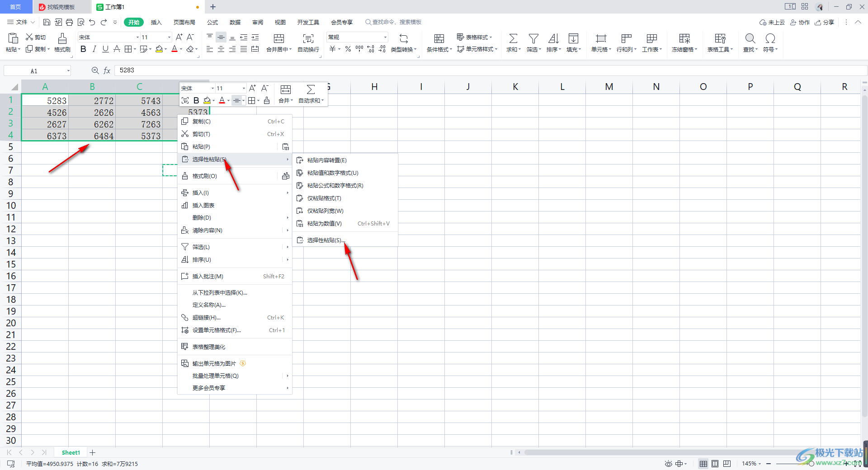
Task: Toggle align left in ribbon
Action: click(x=210, y=49)
